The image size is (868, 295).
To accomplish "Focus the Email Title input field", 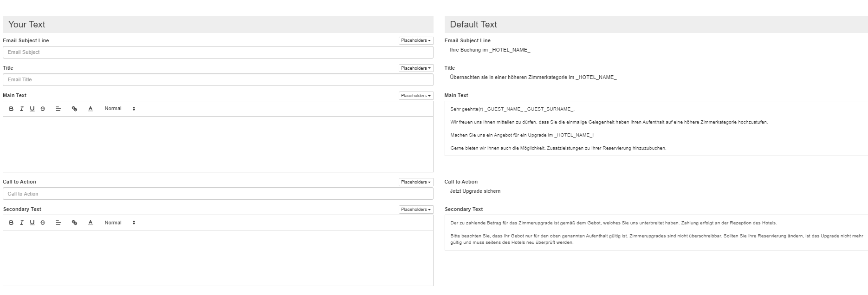I will click(x=218, y=80).
